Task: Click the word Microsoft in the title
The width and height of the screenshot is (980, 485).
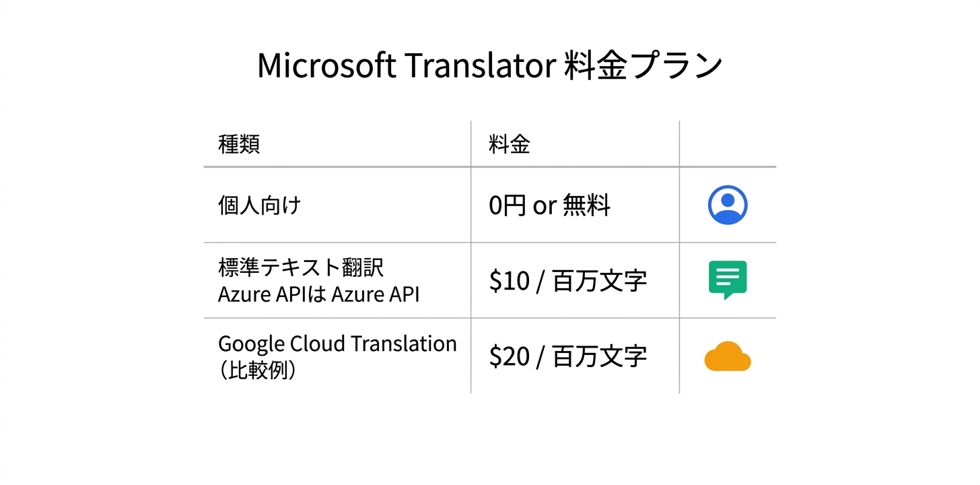Action: (326, 66)
